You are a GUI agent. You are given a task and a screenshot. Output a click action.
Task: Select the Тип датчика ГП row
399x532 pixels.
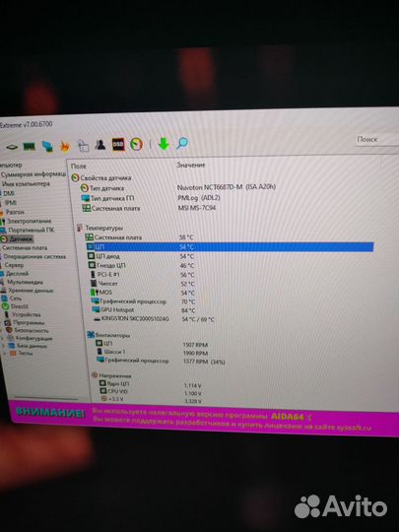pos(108,198)
